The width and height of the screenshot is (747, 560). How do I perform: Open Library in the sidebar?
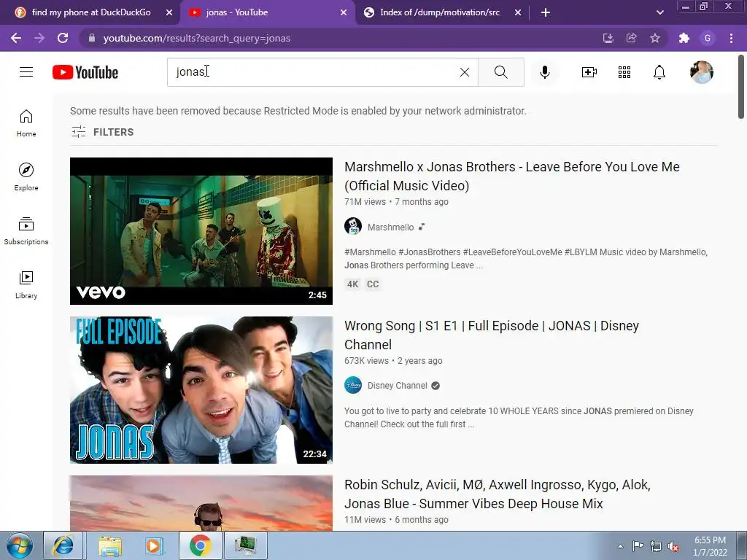pos(26,285)
